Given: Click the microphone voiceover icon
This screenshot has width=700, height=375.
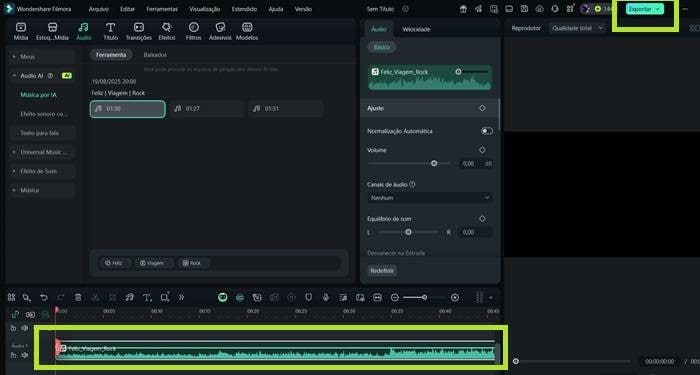Looking at the screenshot, I should [326, 297].
